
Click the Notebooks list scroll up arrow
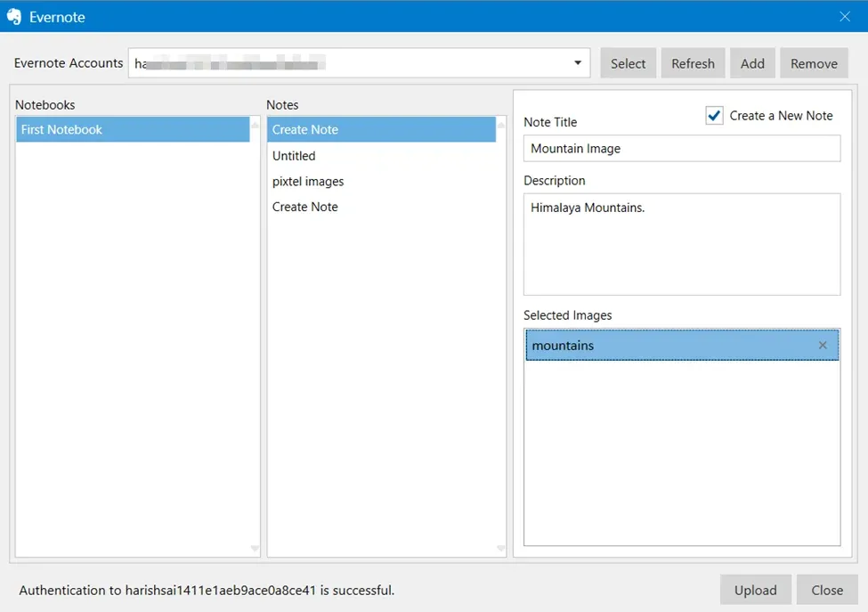click(x=255, y=126)
